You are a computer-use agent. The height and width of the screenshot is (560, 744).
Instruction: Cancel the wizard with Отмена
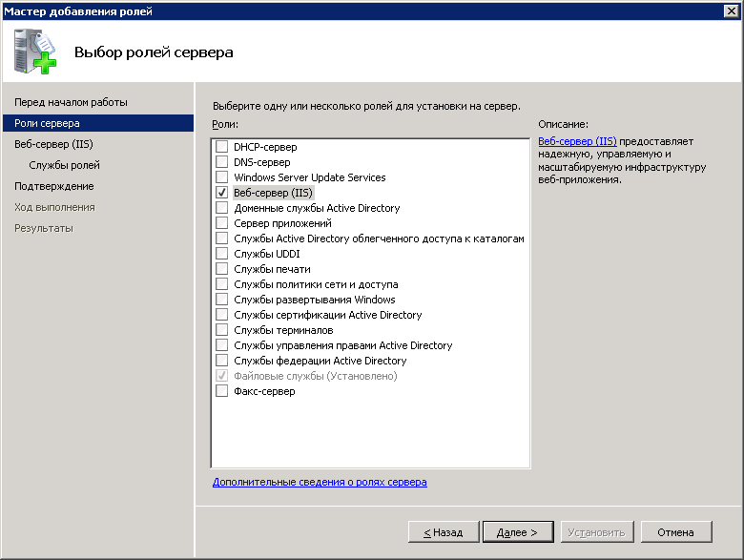tap(675, 532)
